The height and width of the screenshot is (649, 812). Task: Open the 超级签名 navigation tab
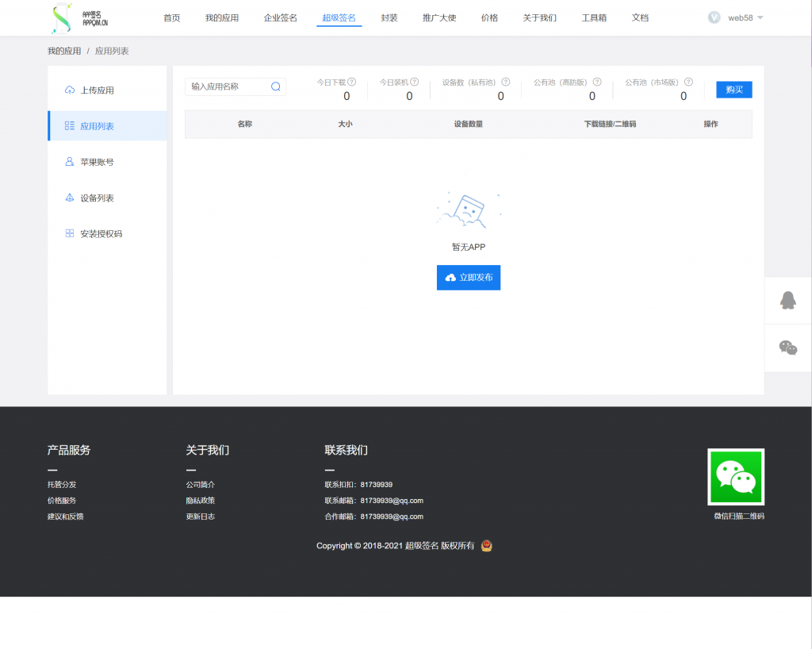339,17
